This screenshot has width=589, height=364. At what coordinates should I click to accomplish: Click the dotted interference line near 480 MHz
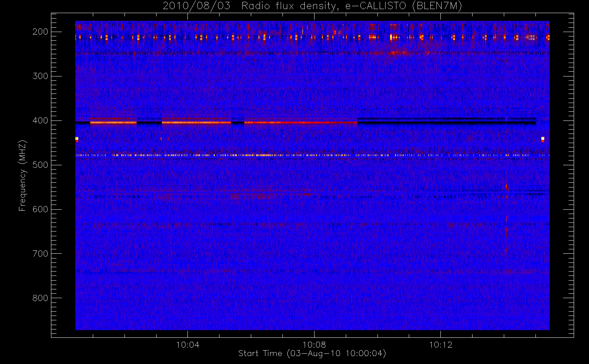pos(312,155)
